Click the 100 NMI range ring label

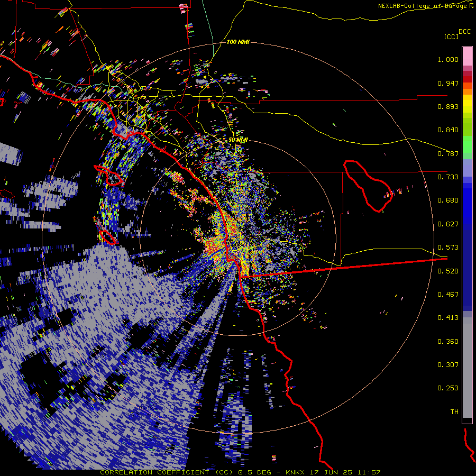click(x=238, y=42)
